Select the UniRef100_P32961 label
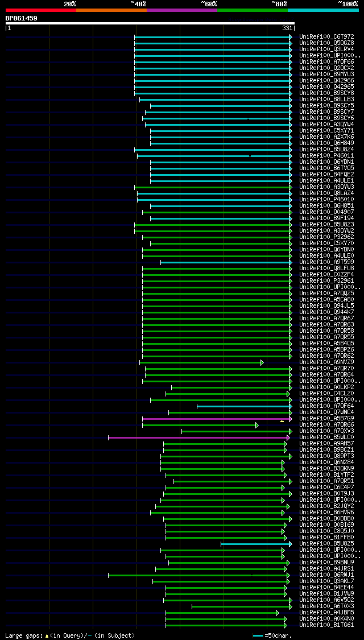 [326, 281]
